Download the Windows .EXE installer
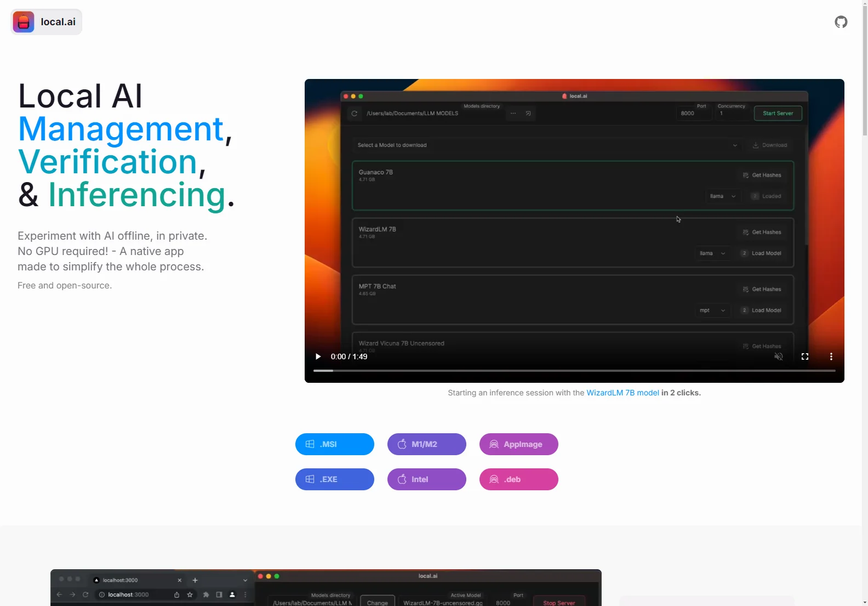The width and height of the screenshot is (868, 606). point(335,479)
